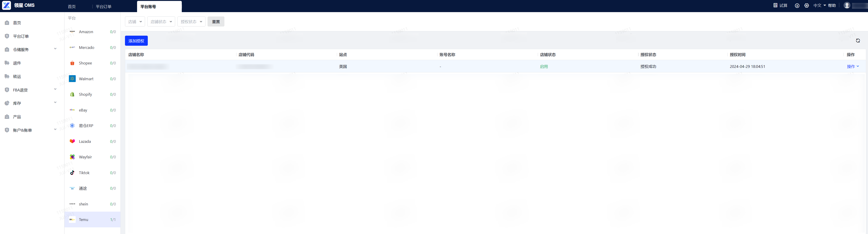Click the FBA退货 sidebar icon
868x234 pixels.
[x=7, y=90]
